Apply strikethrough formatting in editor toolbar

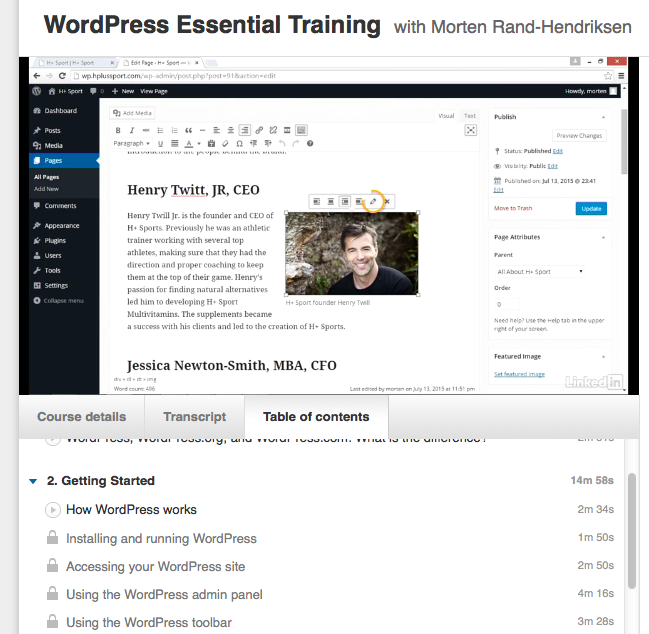point(146,130)
